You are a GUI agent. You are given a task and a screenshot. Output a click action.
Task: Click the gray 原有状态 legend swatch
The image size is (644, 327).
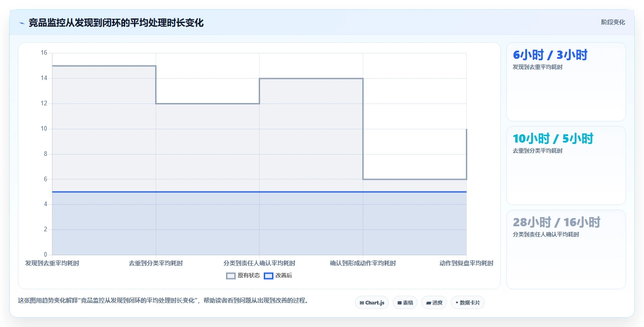(x=231, y=275)
